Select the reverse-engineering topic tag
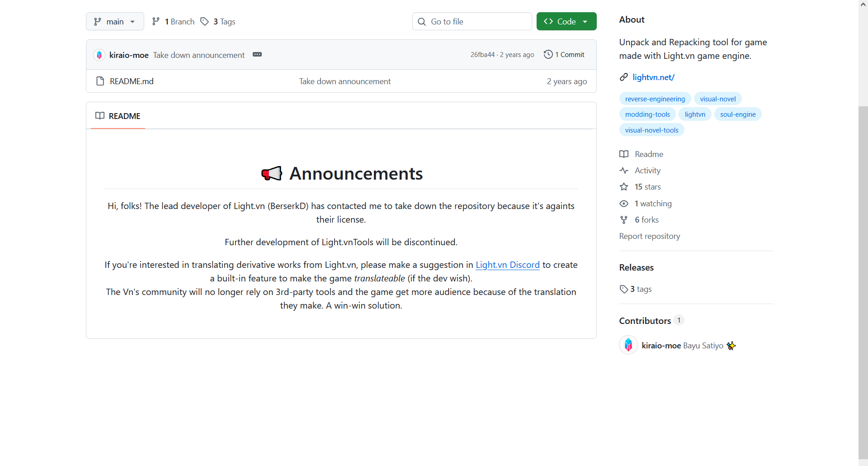 [655, 99]
